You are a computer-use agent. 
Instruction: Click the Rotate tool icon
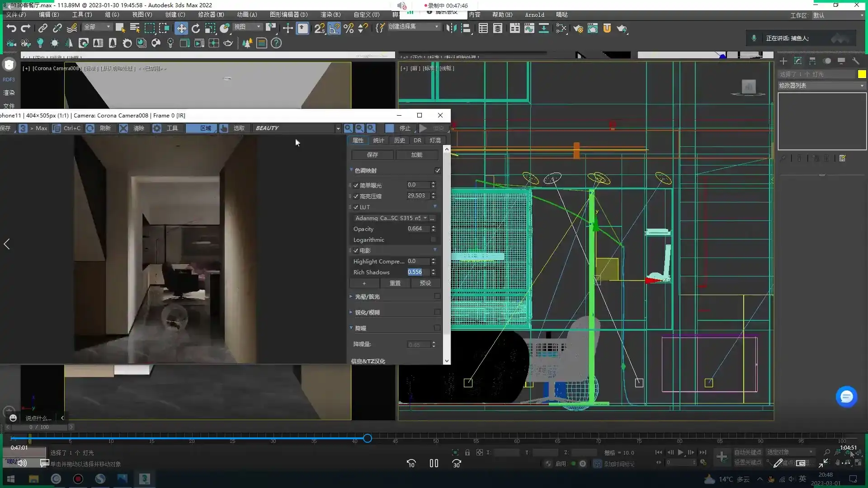tap(196, 28)
